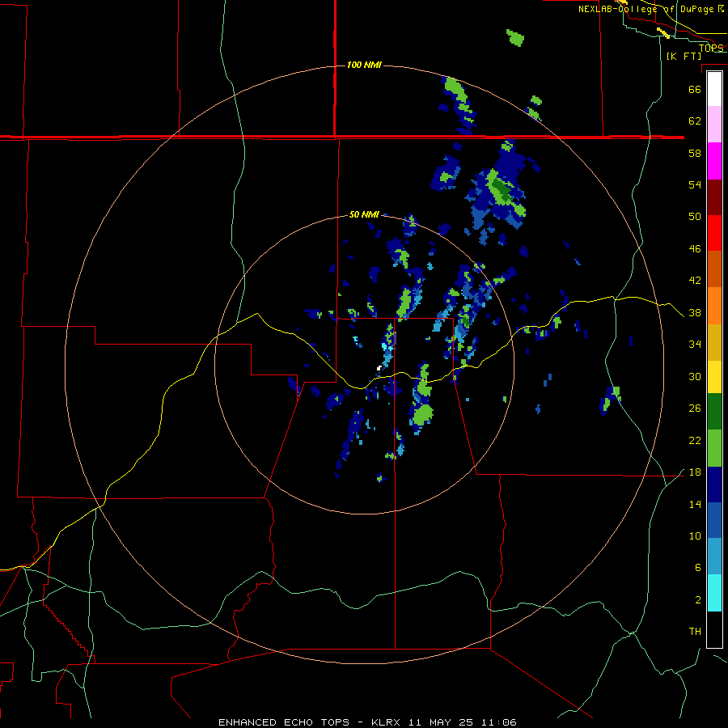Viewport: 728px width, 728px height.
Task: Select the gold legend swatch
Action: point(714,342)
